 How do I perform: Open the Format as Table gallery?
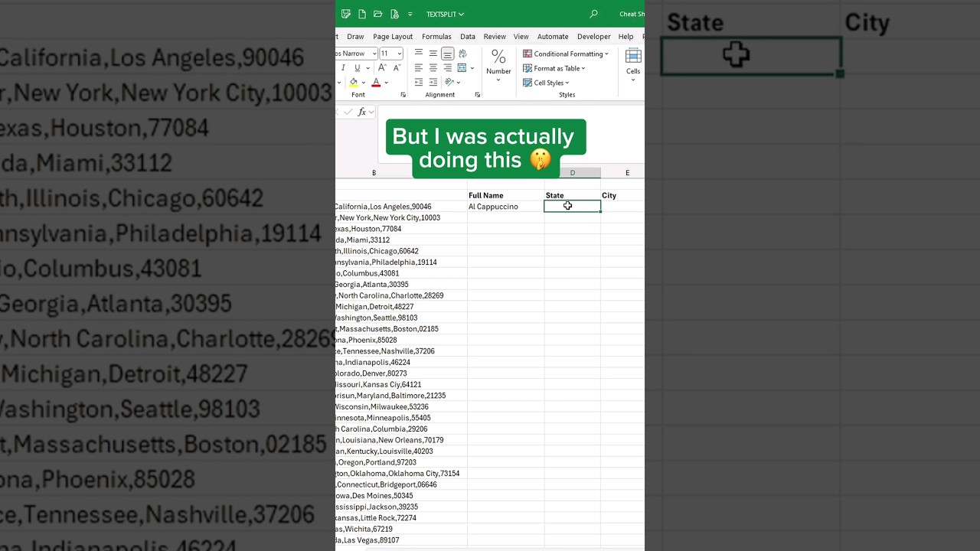tap(554, 68)
